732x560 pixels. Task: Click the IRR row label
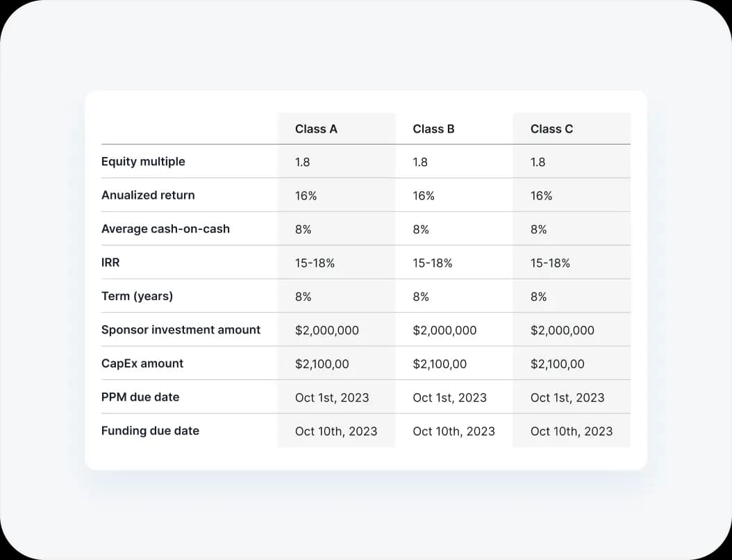tap(111, 263)
